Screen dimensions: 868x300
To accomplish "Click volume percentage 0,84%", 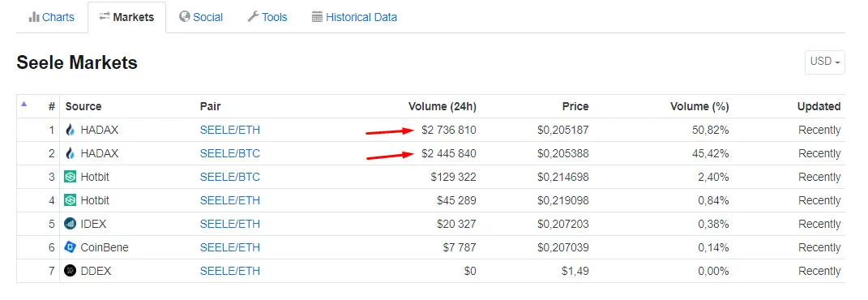I will click(713, 200).
